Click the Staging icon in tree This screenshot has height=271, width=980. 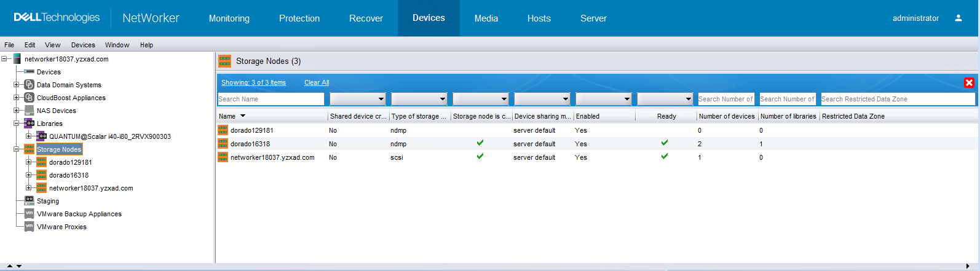pos(29,200)
